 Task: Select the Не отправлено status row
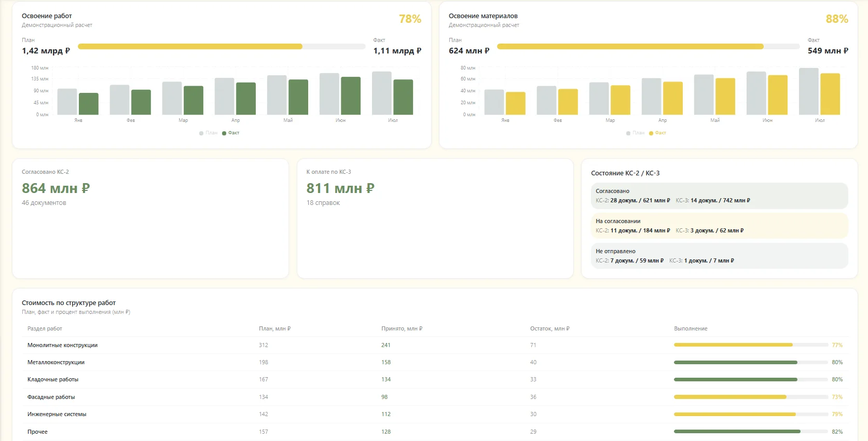pyautogui.click(x=720, y=256)
